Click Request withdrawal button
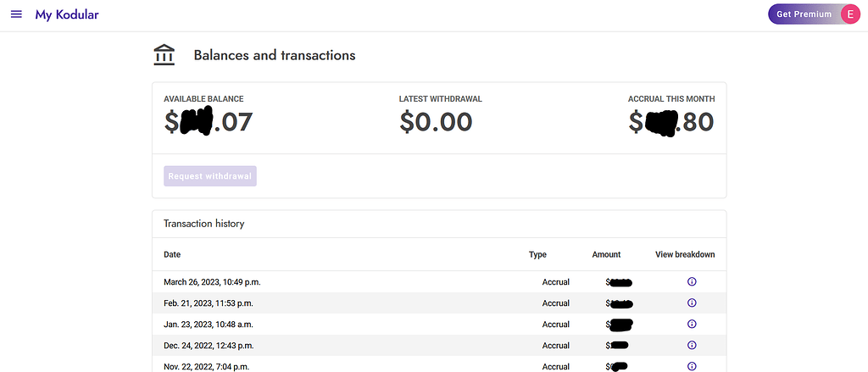The height and width of the screenshot is (372, 868). tap(210, 176)
